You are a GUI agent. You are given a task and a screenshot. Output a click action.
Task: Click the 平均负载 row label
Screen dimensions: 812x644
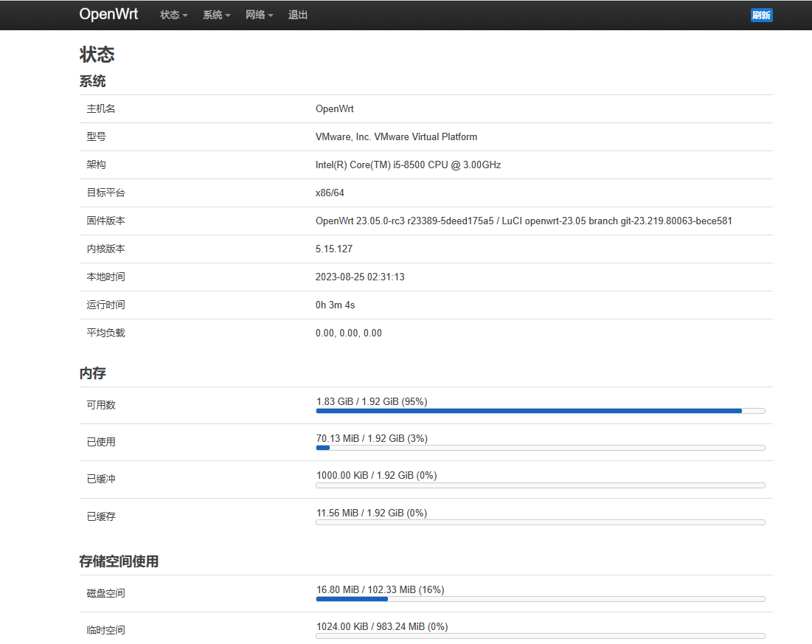pyautogui.click(x=105, y=333)
